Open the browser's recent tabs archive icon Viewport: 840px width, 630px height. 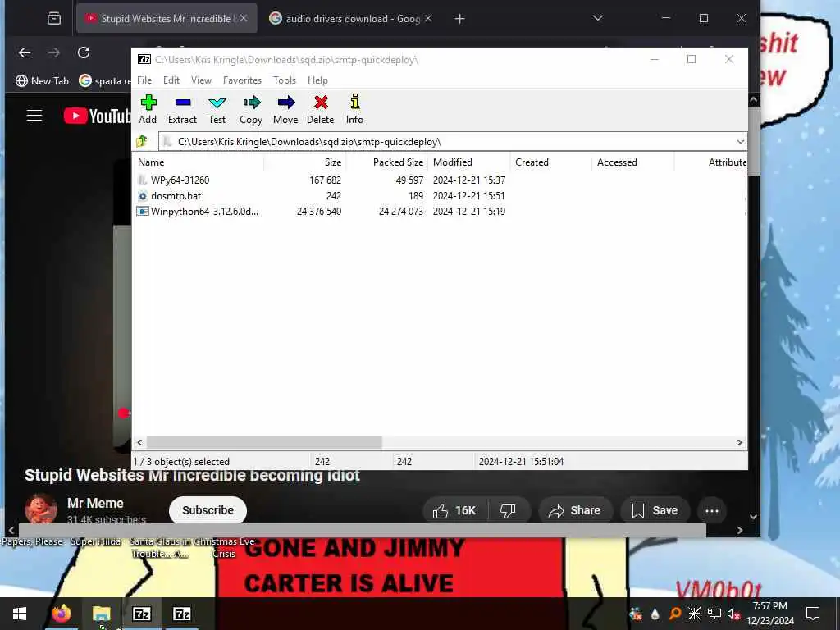click(x=54, y=19)
